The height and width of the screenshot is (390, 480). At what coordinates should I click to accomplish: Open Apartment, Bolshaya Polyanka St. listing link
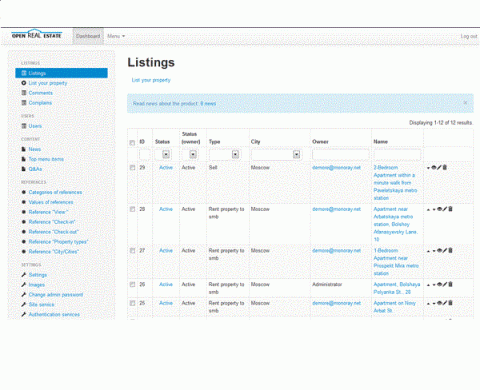(x=397, y=288)
